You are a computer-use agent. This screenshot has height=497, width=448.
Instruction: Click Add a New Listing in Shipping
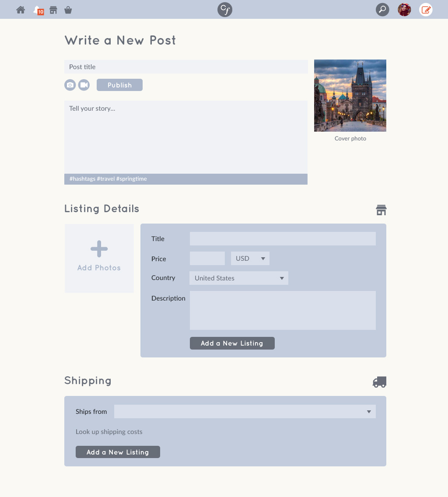click(x=118, y=452)
